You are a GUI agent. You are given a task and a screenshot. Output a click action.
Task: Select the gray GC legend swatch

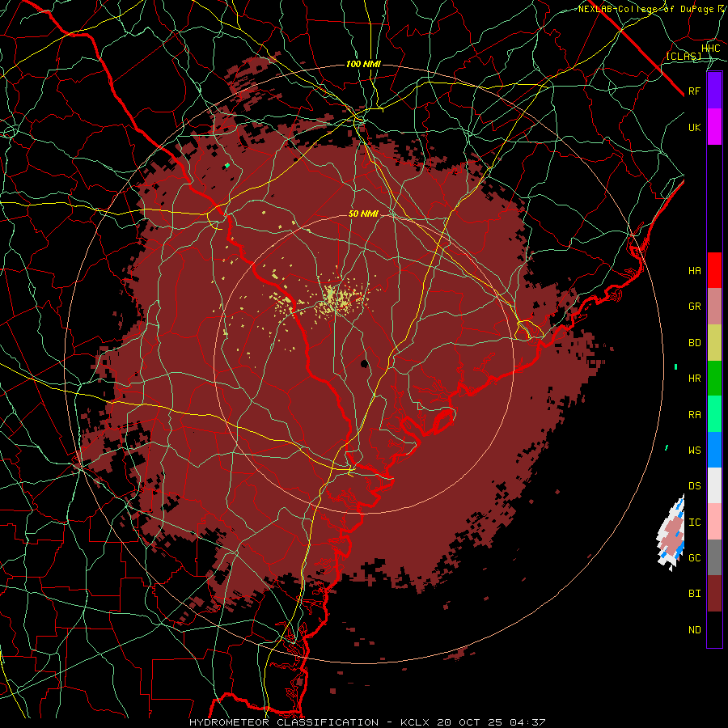714,557
